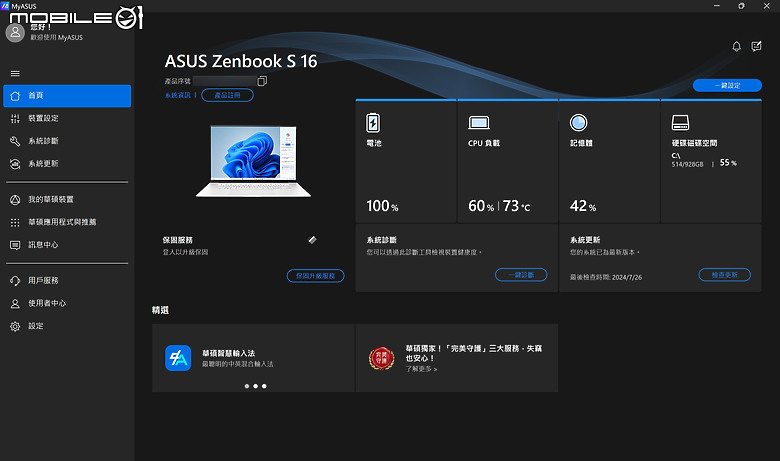
Task: Click the ASUS apps grid icon
Action: (15, 222)
